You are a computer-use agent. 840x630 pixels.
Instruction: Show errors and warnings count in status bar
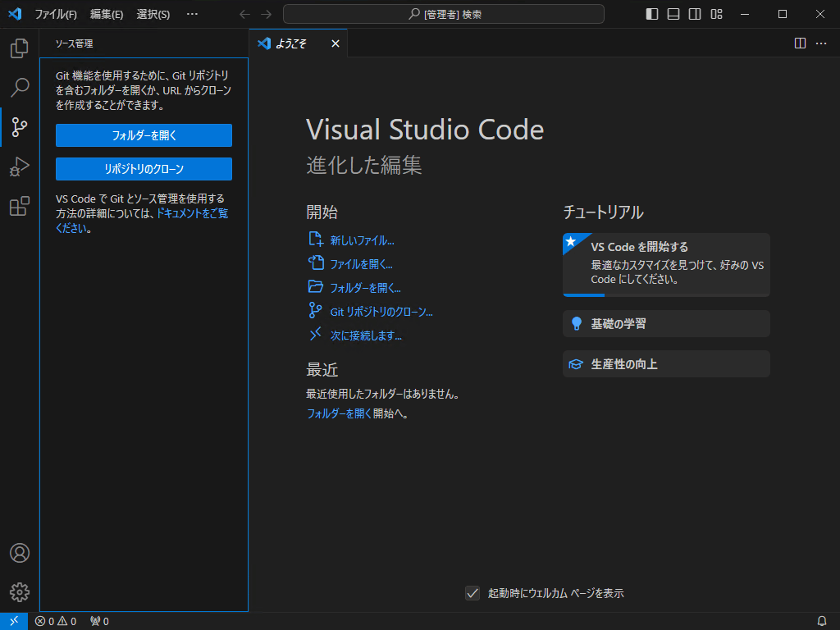56,621
